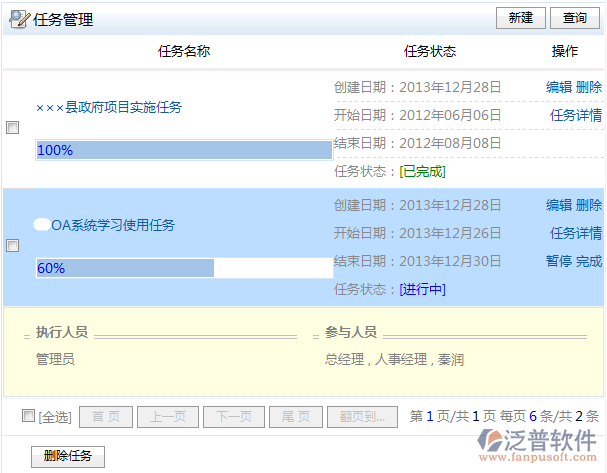Screen dimensions: 607x473
Task: Open 任务详情 for the OA system task
Action: point(576,233)
